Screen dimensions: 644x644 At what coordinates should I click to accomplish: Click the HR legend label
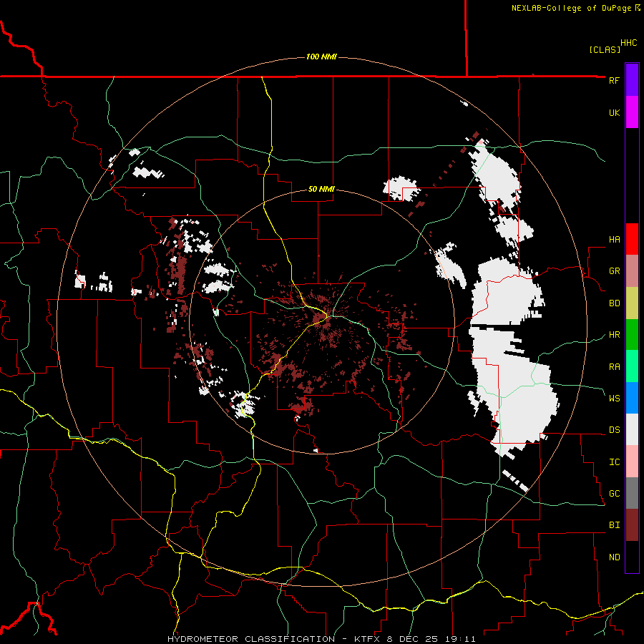[x=614, y=335]
